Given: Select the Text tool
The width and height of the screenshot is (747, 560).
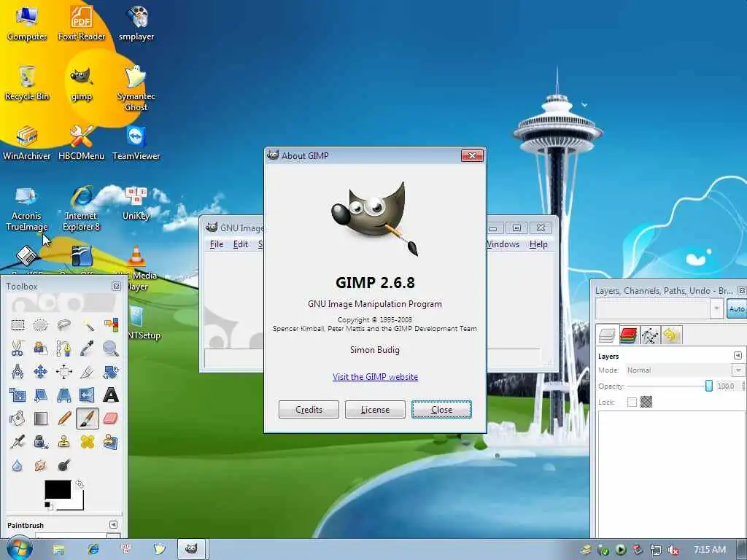Looking at the screenshot, I should [x=111, y=394].
